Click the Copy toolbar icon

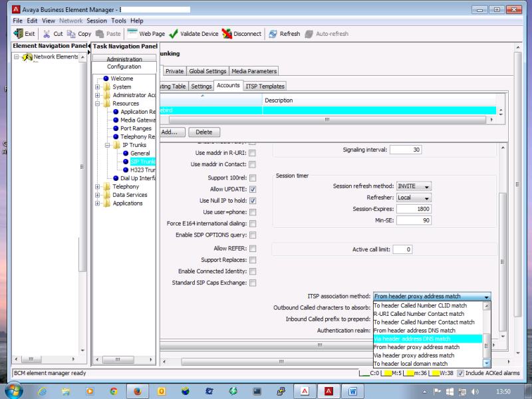point(71,34)
